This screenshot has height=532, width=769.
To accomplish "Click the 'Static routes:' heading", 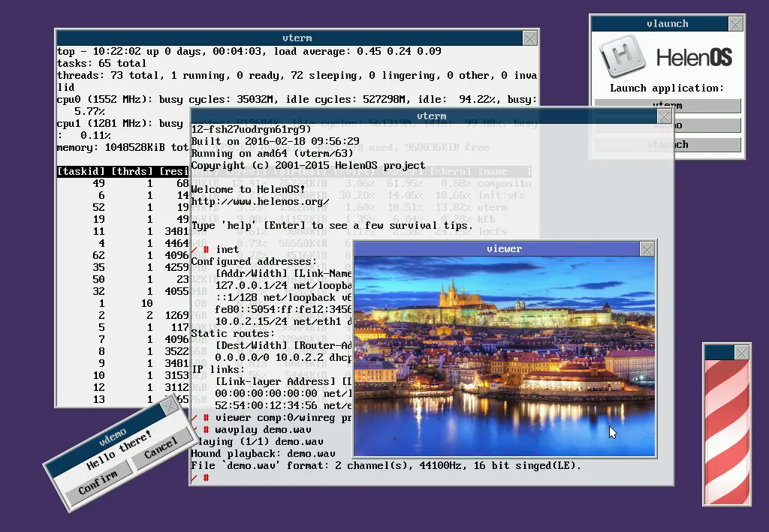I will click(233, 334).
